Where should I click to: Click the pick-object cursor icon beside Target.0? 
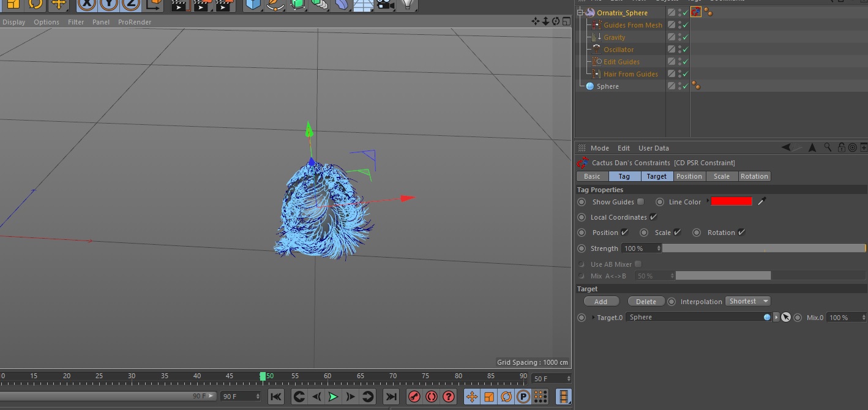[786, 318]
